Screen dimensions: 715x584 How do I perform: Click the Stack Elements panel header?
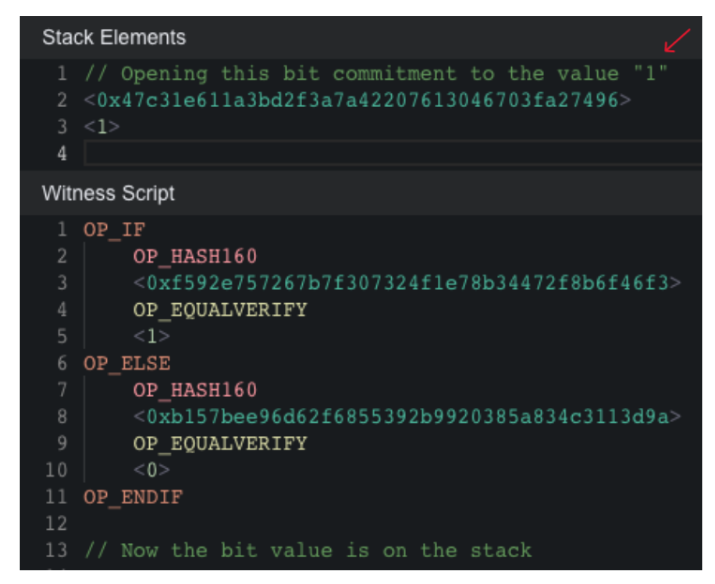pos(361,37)
